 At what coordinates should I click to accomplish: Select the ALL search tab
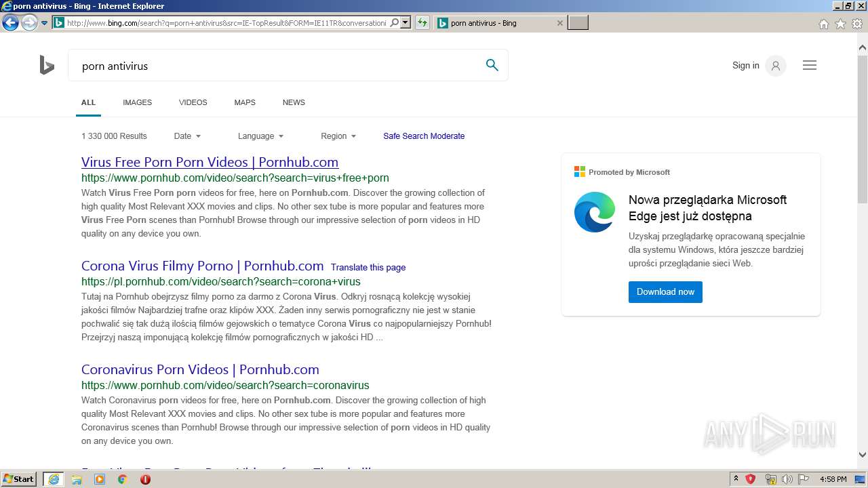pos(88,102)
